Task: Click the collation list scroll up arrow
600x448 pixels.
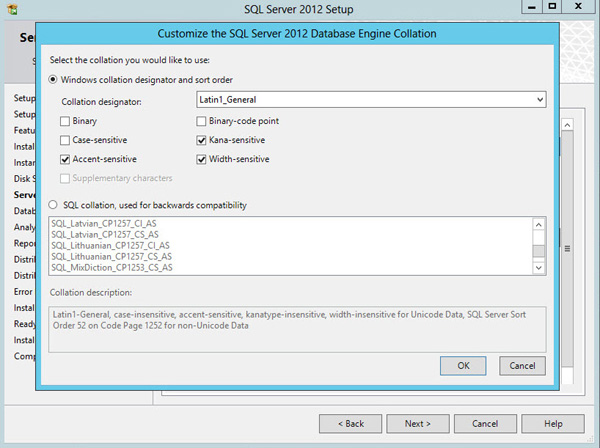Action: point(539,225)
